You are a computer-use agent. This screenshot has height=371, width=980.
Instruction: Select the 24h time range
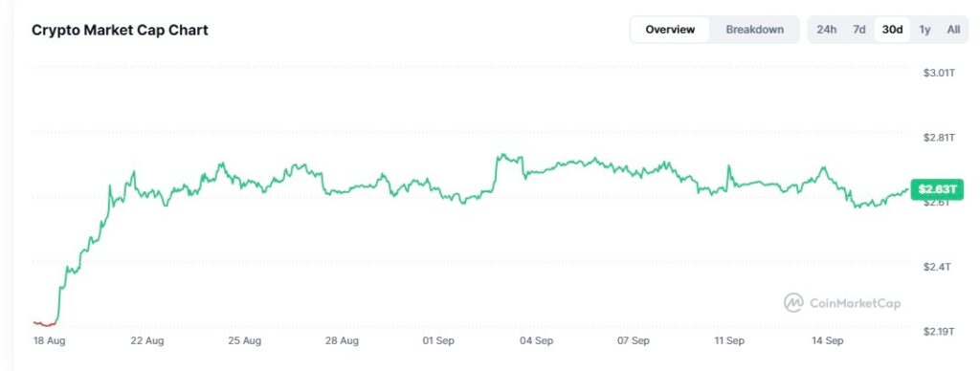(826, 30)
